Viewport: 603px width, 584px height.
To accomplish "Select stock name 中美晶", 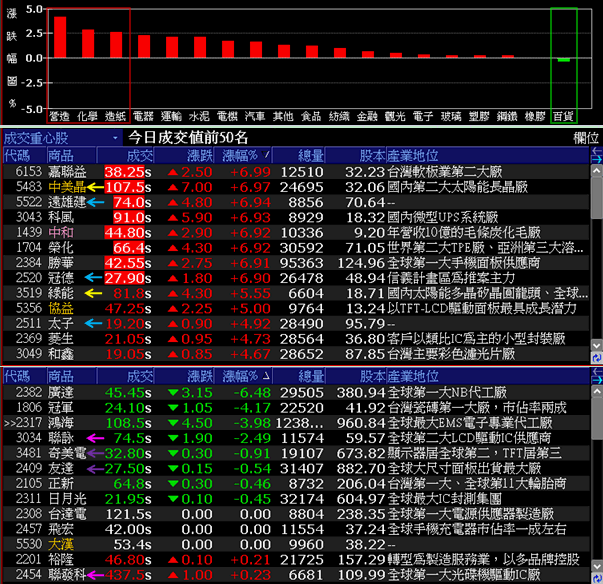I will point(67,187).
